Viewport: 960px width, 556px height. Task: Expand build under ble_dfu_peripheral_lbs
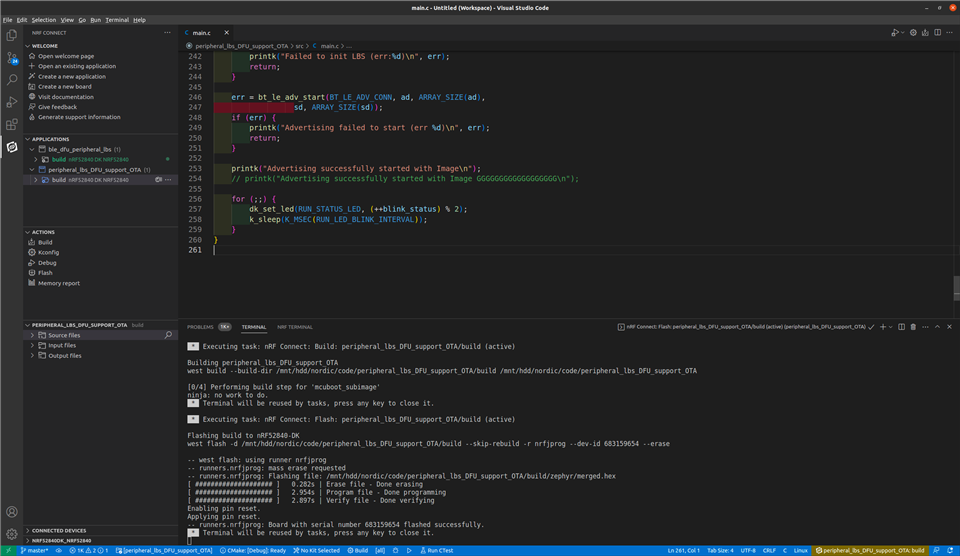36,159
